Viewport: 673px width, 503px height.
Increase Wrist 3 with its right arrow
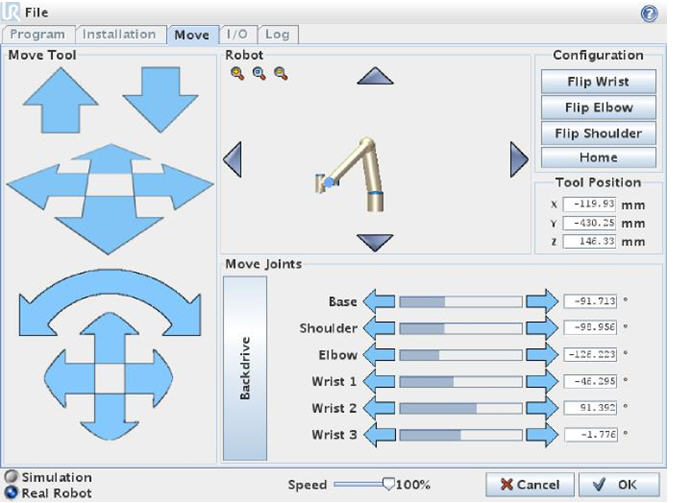[x=542, y=434]
